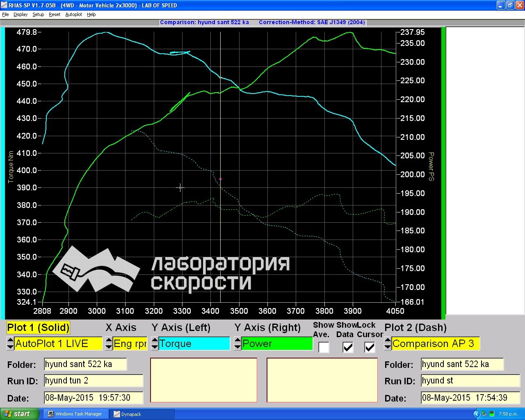Click the stepper arrows beside Torque field
The width and height of the screenshot is (525, 420).
click(155, 344)
